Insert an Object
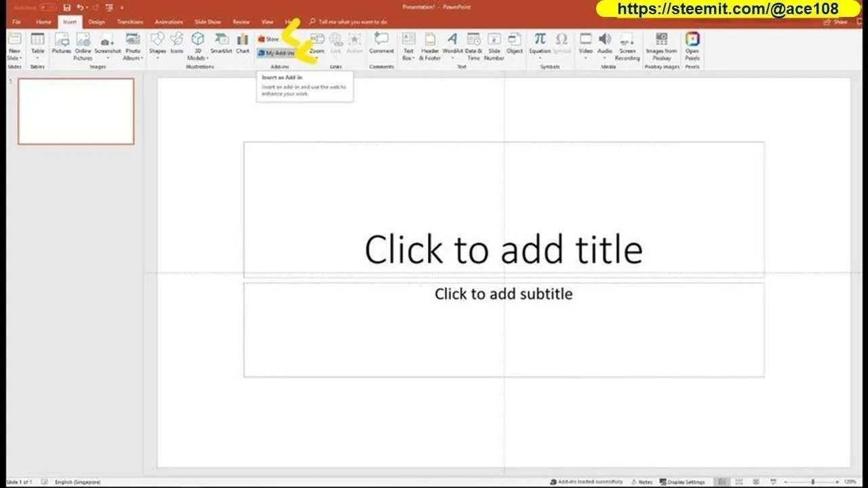Image resolution: width=868 pixels, height=488 pixels. click(515, 43)
